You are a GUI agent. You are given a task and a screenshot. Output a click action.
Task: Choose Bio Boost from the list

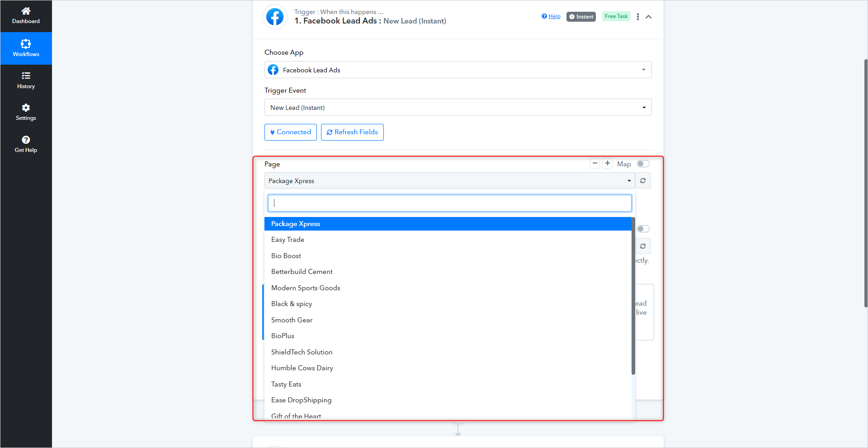[448, 256]
